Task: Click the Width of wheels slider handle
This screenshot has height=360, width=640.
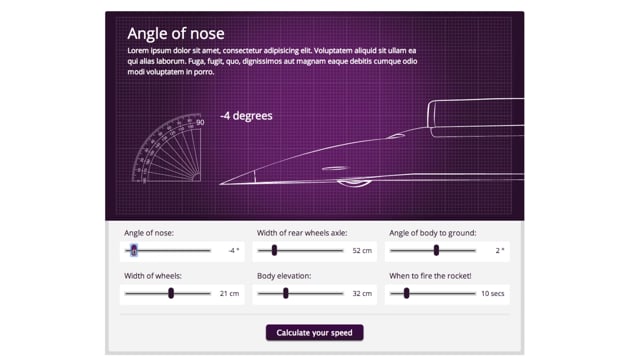Action: [171, 293]
